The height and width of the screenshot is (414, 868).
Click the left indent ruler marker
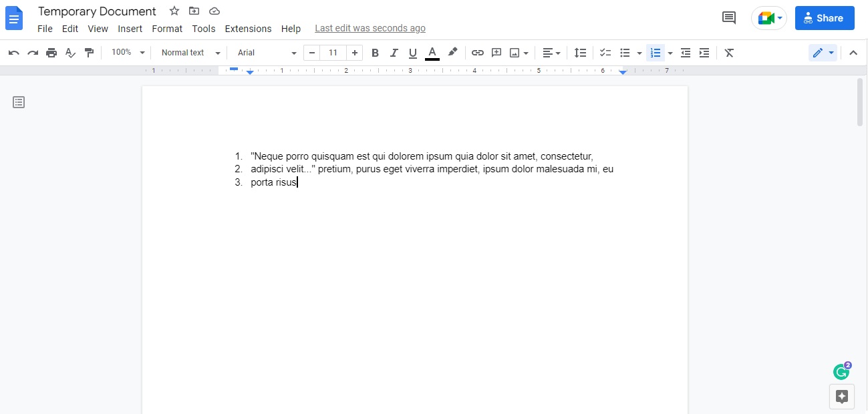click(250, 71)
